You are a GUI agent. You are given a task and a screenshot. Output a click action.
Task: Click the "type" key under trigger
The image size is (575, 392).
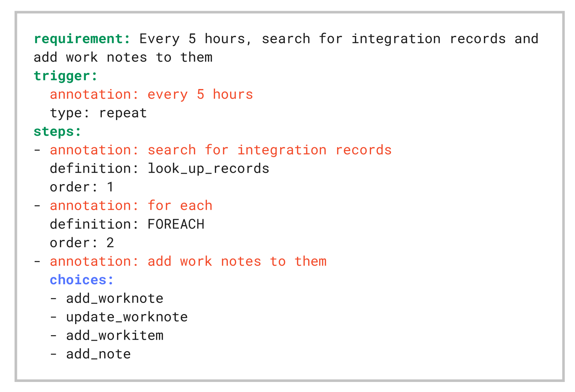[66, 113]
